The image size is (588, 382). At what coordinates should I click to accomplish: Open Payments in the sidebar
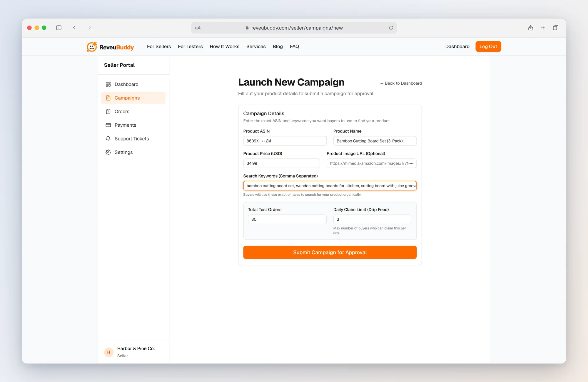click(133, 125)
